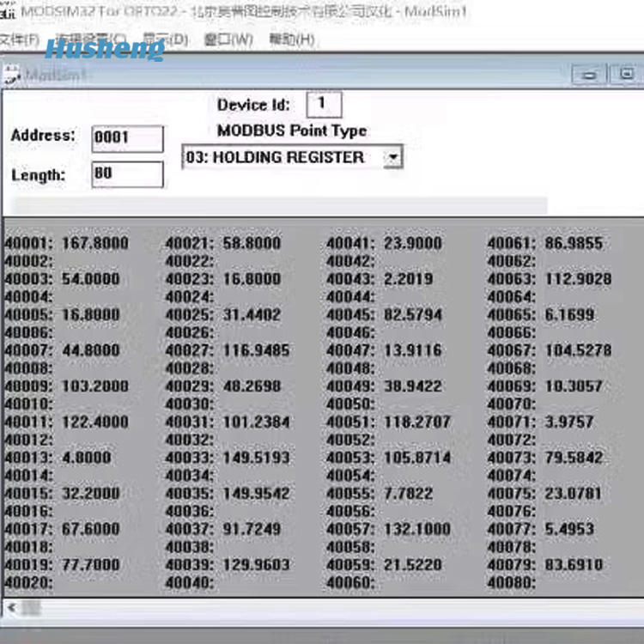Open the 文件(F) menu
644x644 pixels.
click(x=19, y=39)
